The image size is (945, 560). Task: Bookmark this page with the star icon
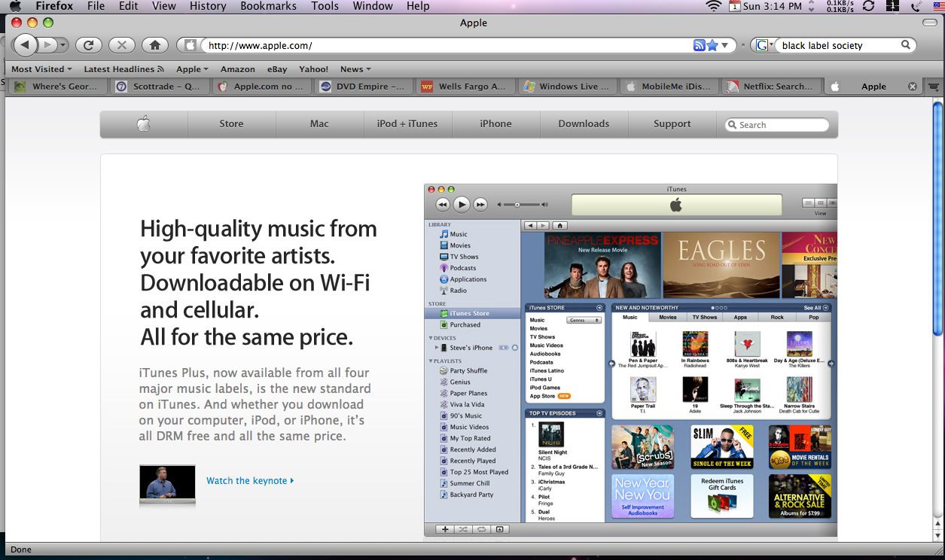click(712, 45)
